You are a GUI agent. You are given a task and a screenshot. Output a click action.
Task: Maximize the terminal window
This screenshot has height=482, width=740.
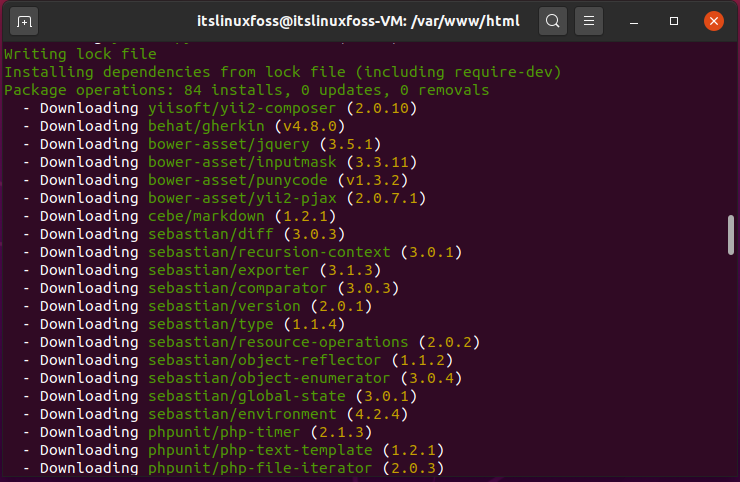click(x=674, y=21)
